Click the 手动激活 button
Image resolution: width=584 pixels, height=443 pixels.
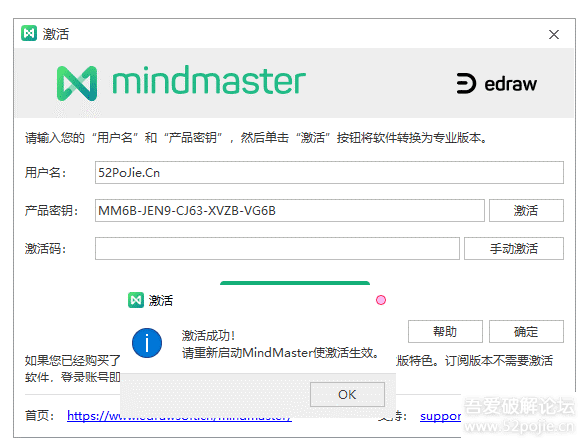(514, 249)
